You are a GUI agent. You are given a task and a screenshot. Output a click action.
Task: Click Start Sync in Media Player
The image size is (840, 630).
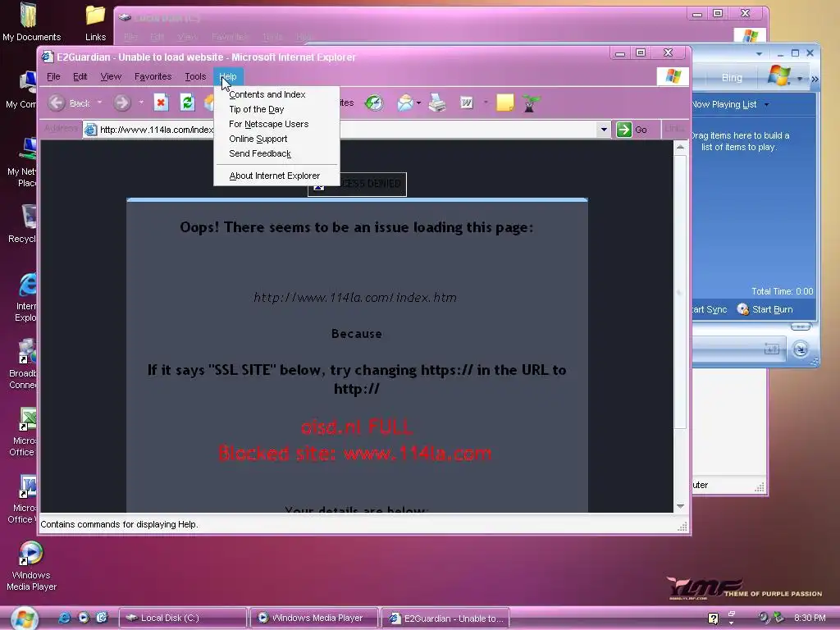(708, 309)
